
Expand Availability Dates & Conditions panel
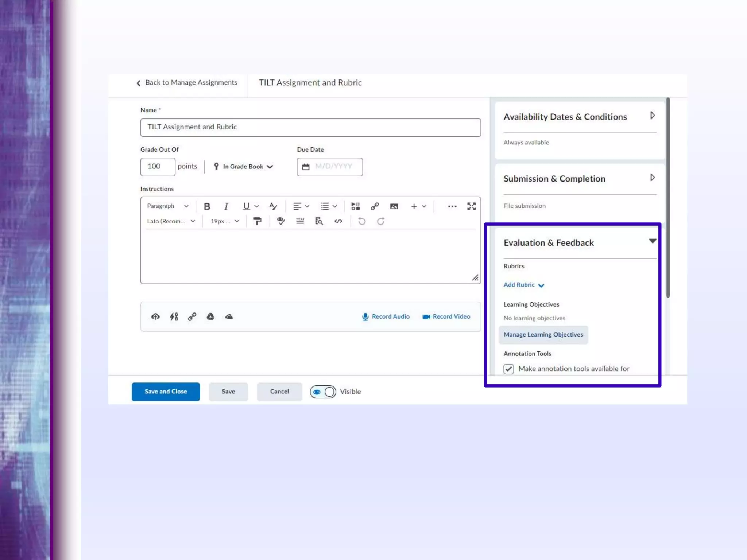[x=653, y=116]
